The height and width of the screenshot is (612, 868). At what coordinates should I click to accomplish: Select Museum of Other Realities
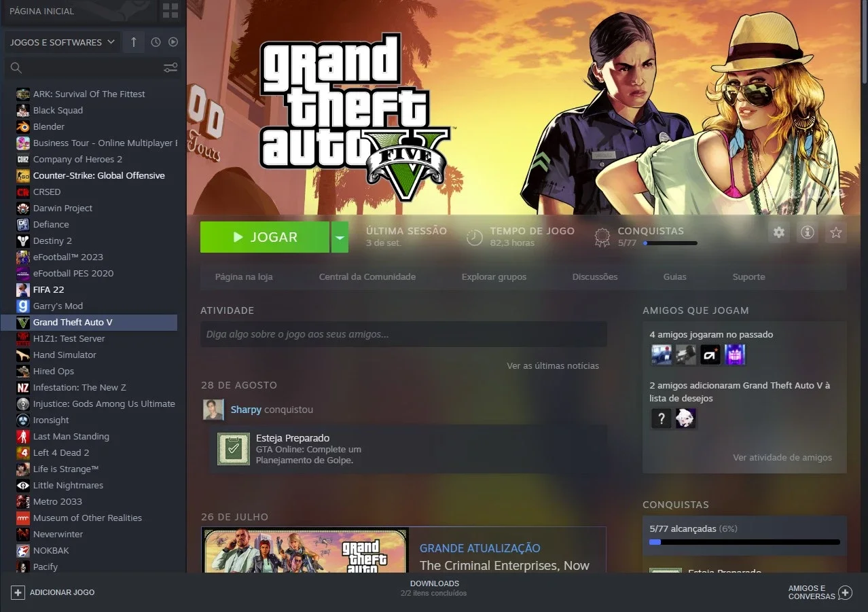point(89,518)
